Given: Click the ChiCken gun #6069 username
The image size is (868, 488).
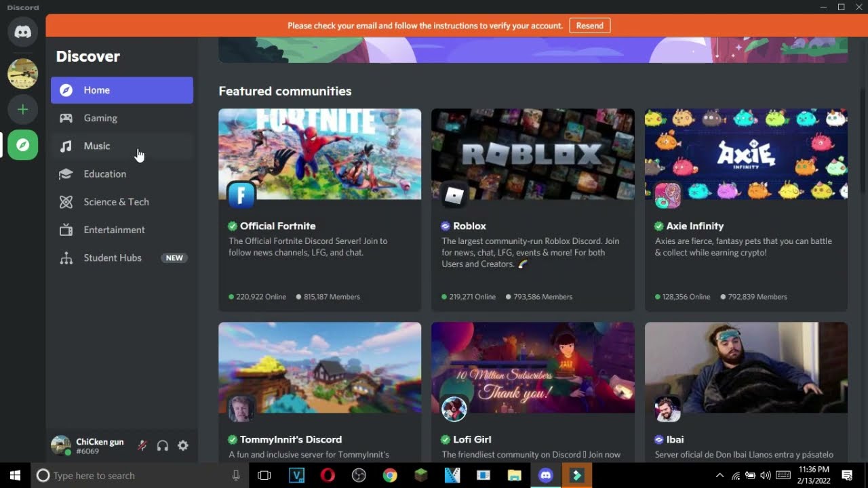Looking at the screenshot, I should pyautogui.click(x=100, y=446).
